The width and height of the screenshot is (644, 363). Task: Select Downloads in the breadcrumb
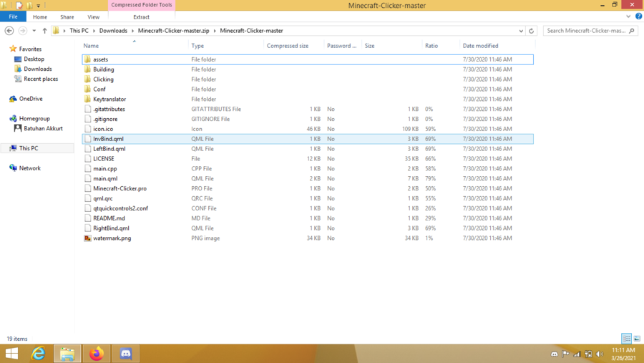(113, 31)
